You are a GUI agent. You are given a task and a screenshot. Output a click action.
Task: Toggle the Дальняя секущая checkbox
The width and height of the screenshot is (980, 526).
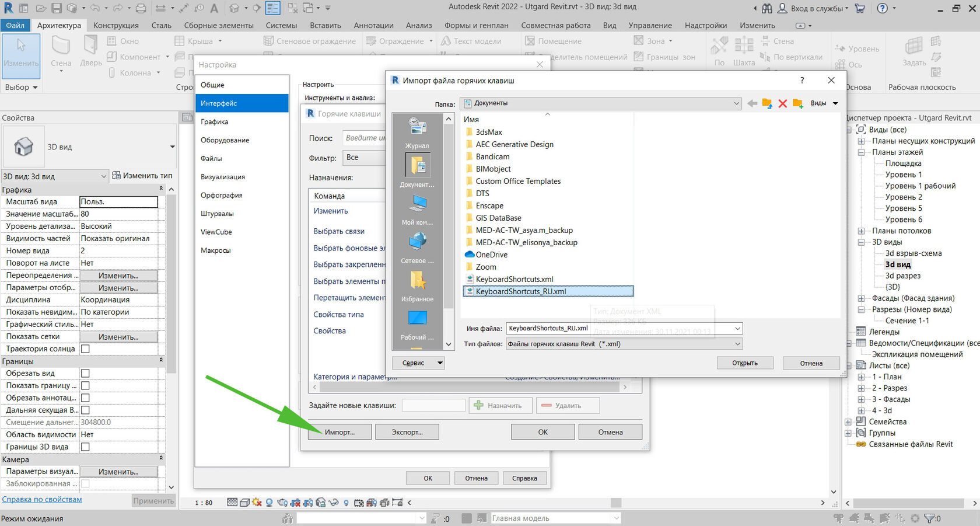click(x=85, y=410)
